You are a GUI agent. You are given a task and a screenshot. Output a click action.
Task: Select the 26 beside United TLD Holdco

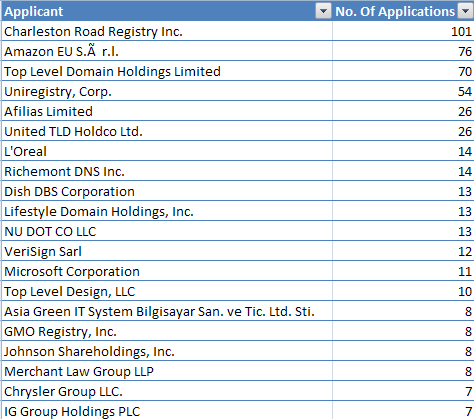tap(403, 131)
